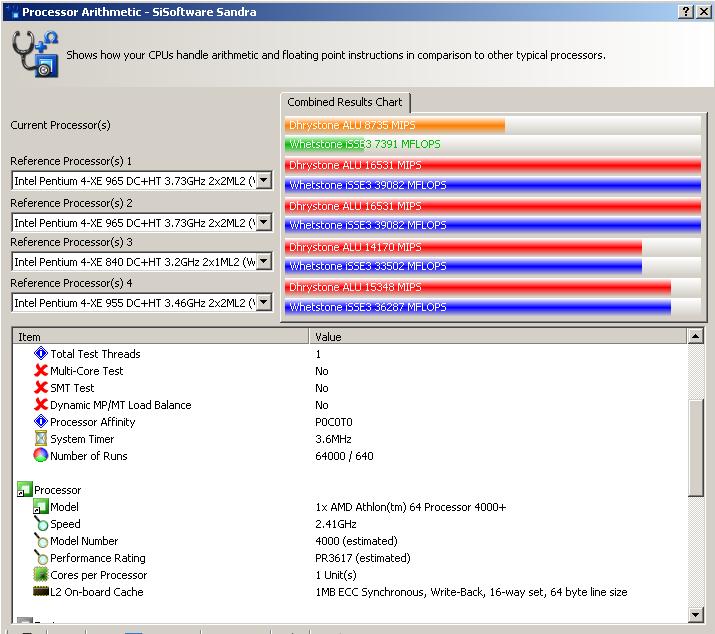Click the System Timer hourglass icon

[x=41, y=438]
